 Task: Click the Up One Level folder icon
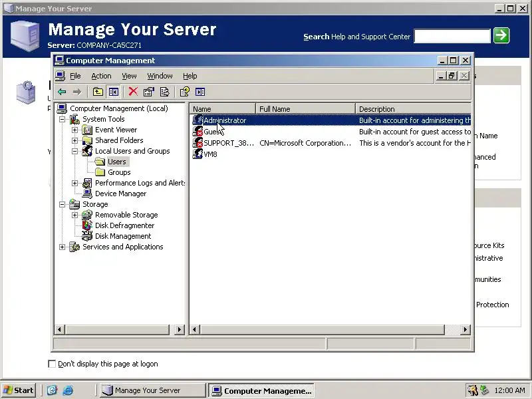(98, 92)
